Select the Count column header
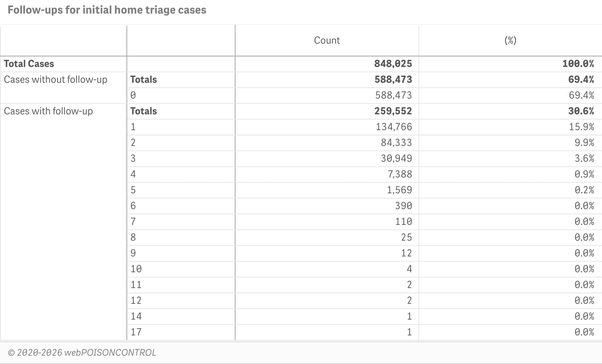The width and height of the screenshot is (602, 364). [326, 40]
